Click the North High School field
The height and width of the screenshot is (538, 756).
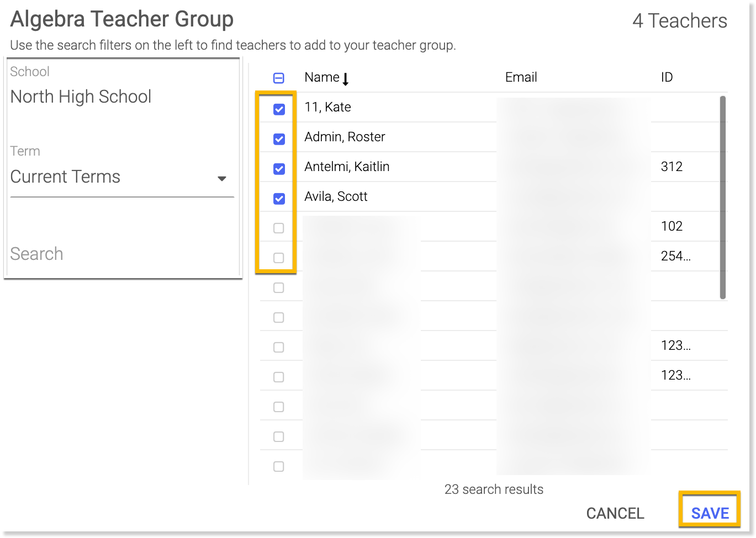tap(81, 97)
